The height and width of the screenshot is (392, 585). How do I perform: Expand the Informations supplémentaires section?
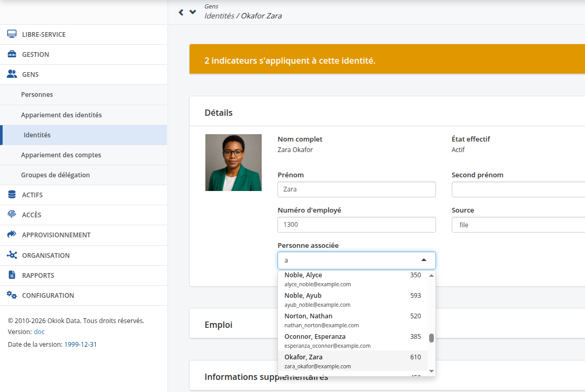(387, 376)
